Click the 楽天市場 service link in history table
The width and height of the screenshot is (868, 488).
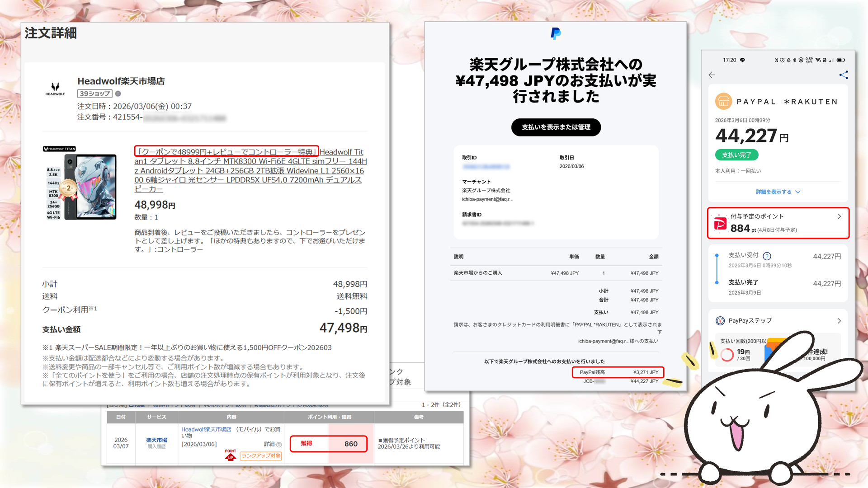click(x=156, y=440)
